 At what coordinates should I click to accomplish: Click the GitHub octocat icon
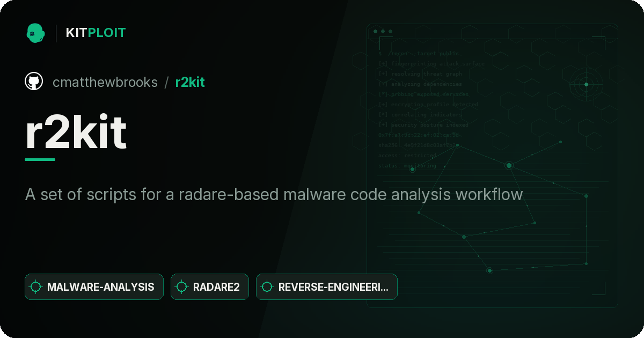pyautogui.click(x=34, y=82)
